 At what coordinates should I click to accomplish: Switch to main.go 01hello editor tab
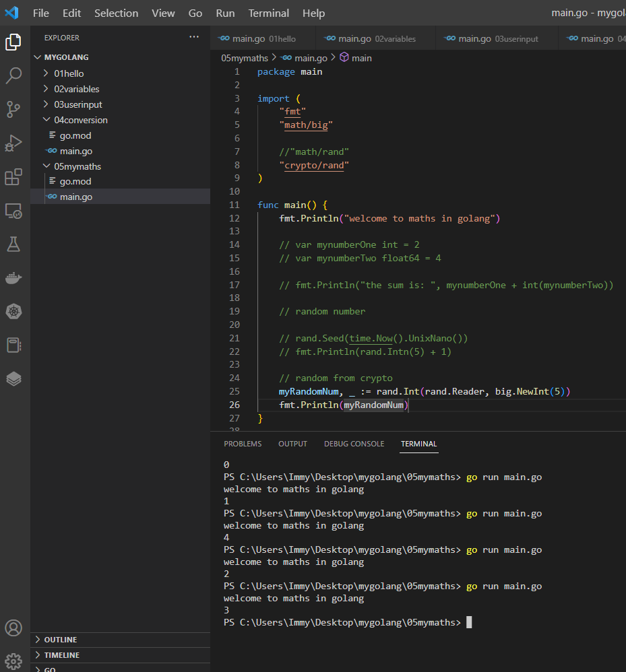263,38
